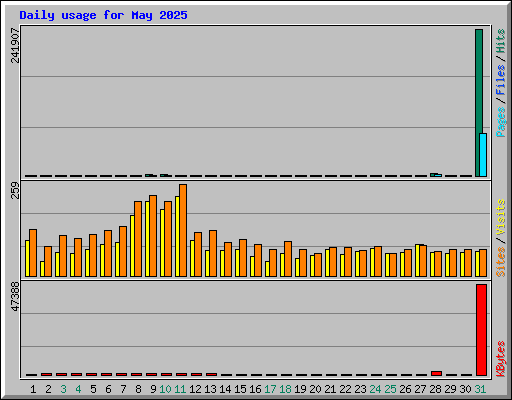The image size is (512, 400).
Task: Click green day label 31
Action: pos(480,389)
